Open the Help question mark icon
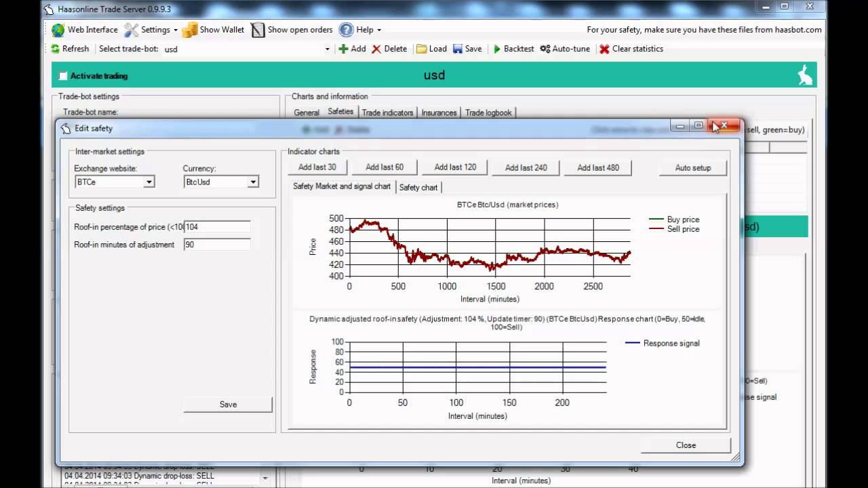868x488 pixels. 347,30
